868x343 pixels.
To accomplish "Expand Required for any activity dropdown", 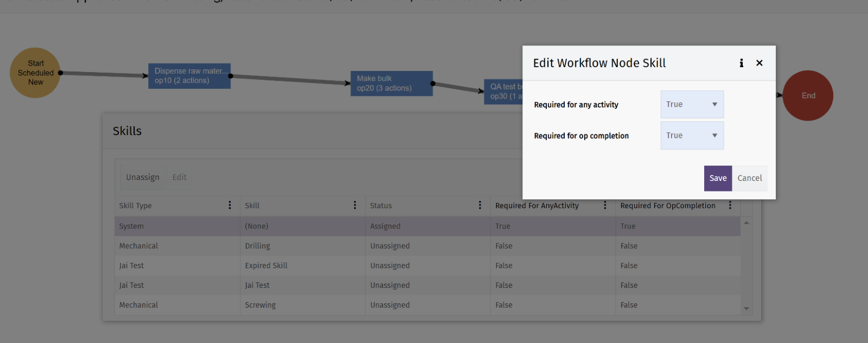I will click(692, 104).
